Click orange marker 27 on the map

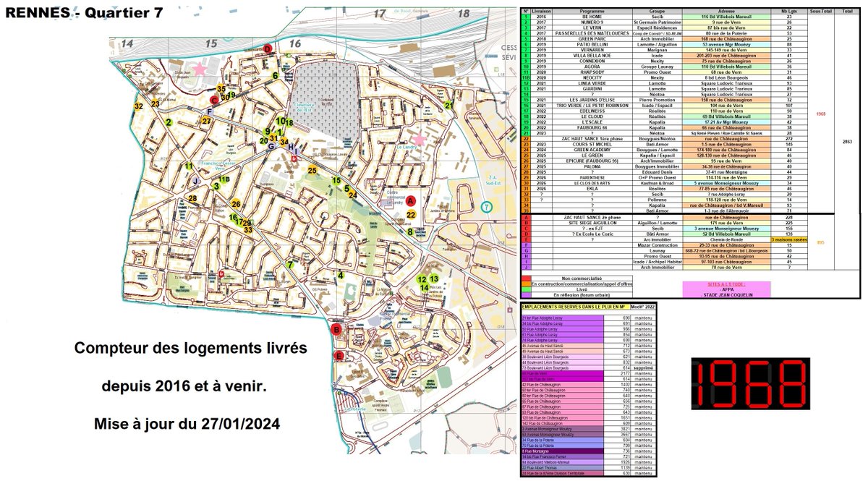[205, 121]
